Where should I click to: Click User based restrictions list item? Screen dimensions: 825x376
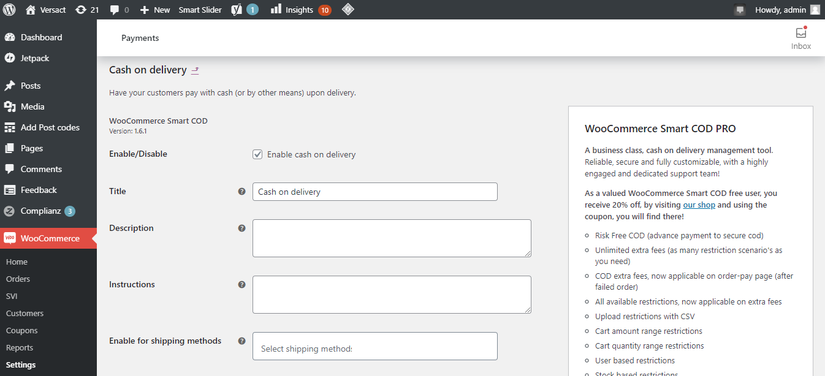(635, 361)
